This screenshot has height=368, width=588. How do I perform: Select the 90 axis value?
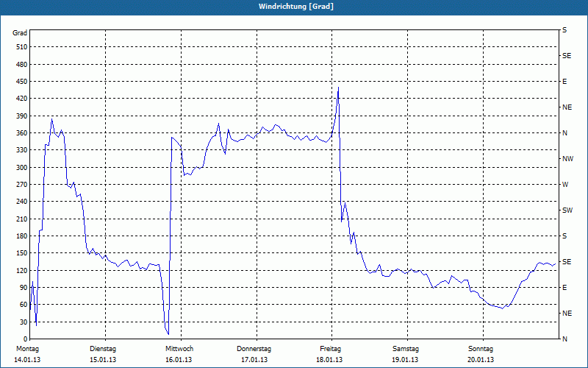point(24,288)
